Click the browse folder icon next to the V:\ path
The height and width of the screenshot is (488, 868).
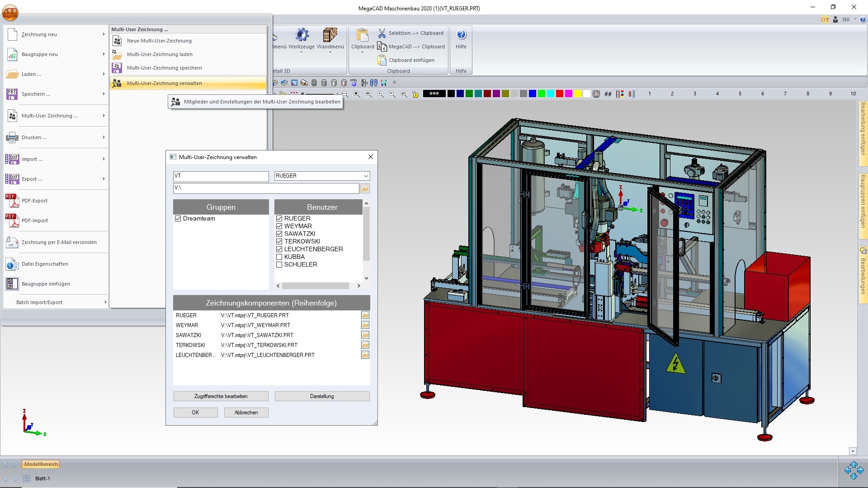pyautogui.click(x=365, y=188)
